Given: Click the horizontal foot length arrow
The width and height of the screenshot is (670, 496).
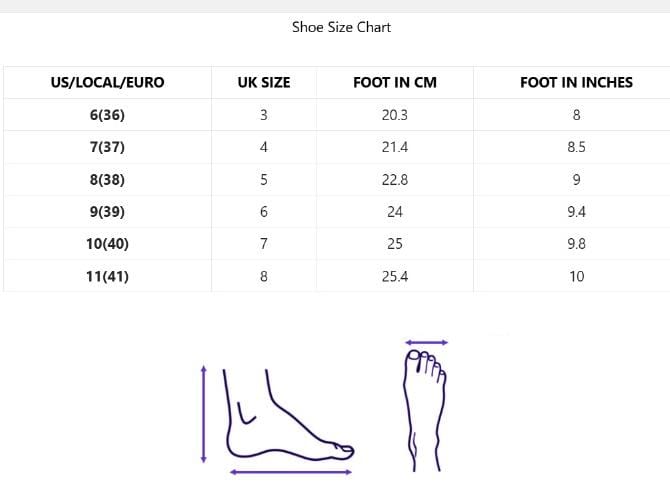Looking at the screenshot, I should 291,472.
